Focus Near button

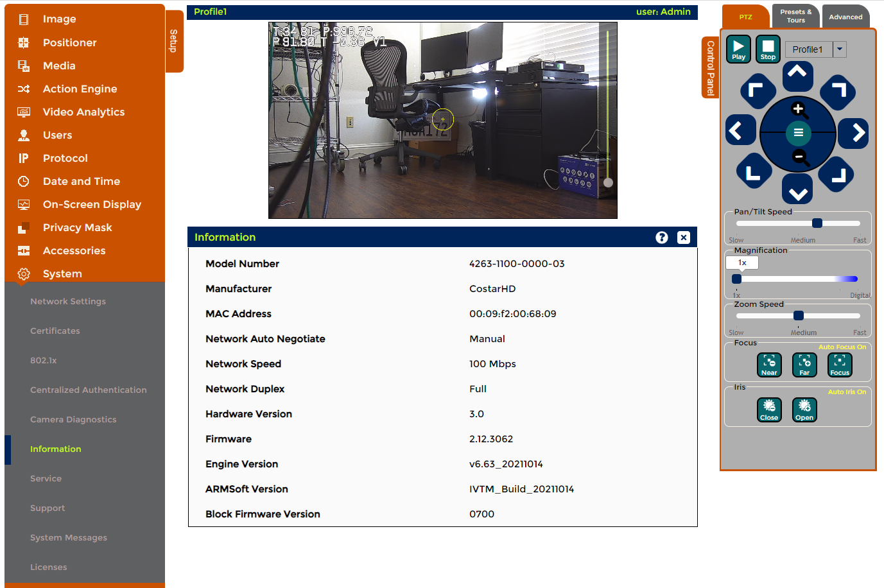[x=769, y=365]
